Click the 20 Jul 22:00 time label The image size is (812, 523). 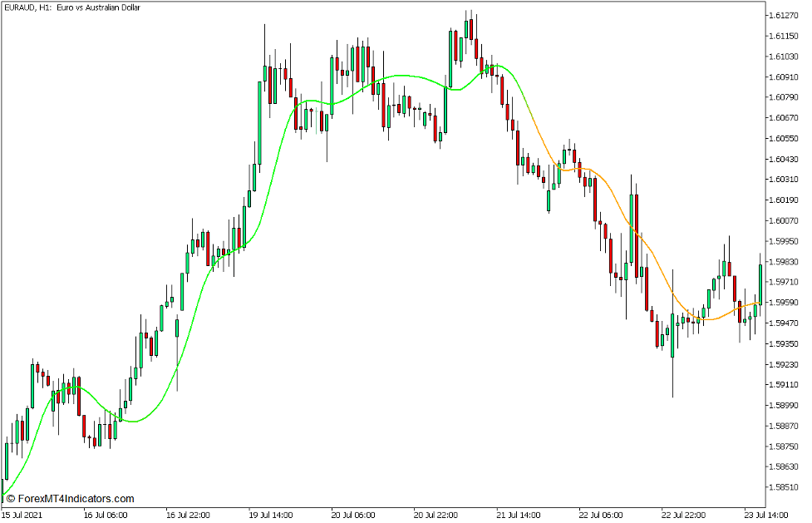(x=436, y=516)
